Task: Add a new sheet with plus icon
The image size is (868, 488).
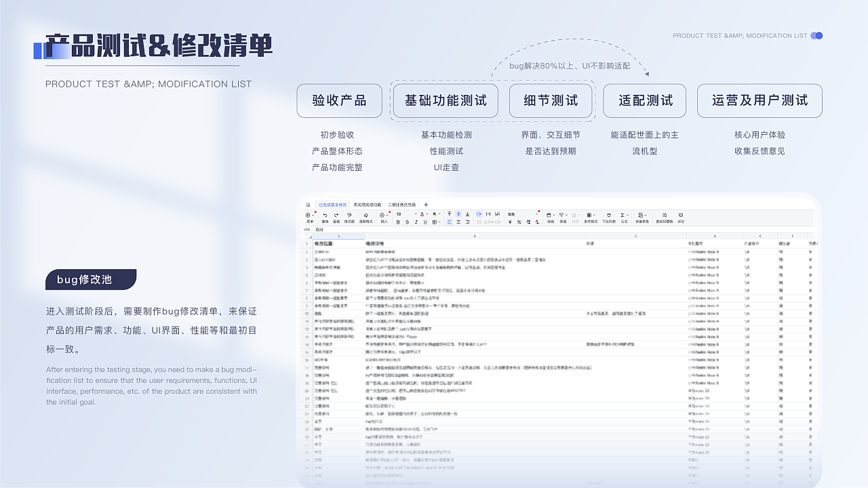Action: [x=426, y=205]
